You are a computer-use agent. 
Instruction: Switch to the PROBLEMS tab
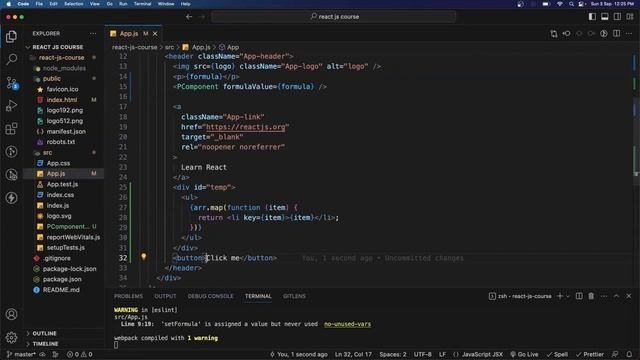coord(128,296)
